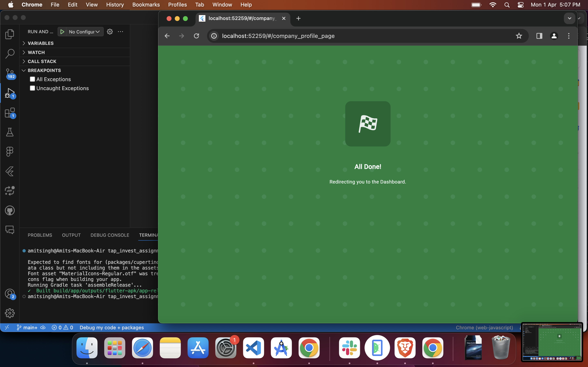This screenshot has width=588, height=367.
Task: Open the Extensions view icon
Action: (10, 113)
